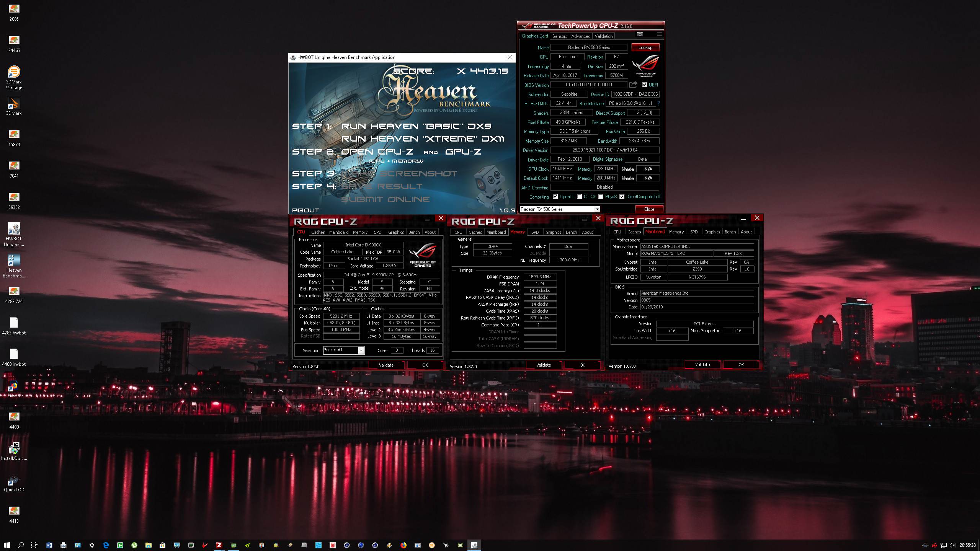Screen dimensions: 980x551
Task: Open the About tab in the middle CPU-Z window
Action: [587, 232]
